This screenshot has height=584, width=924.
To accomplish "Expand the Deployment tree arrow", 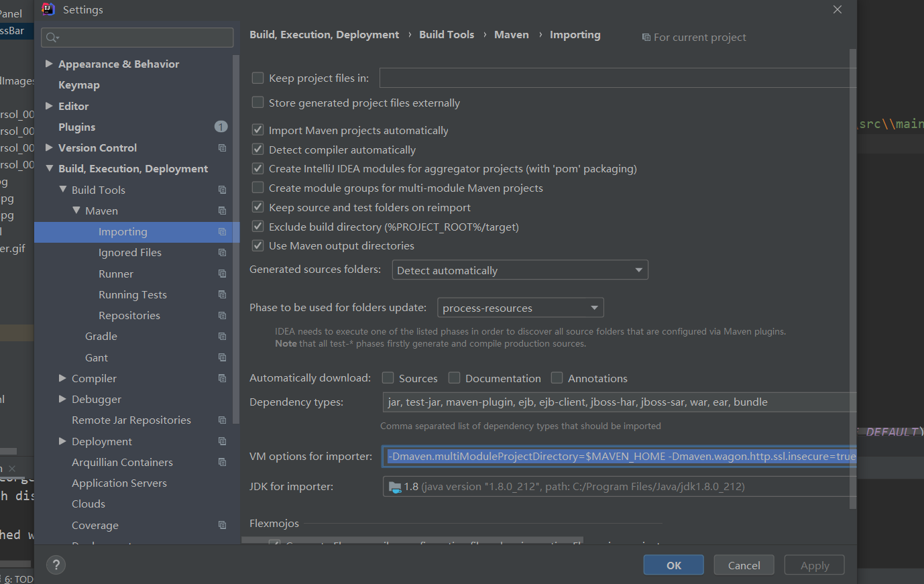I will (62, 441).
